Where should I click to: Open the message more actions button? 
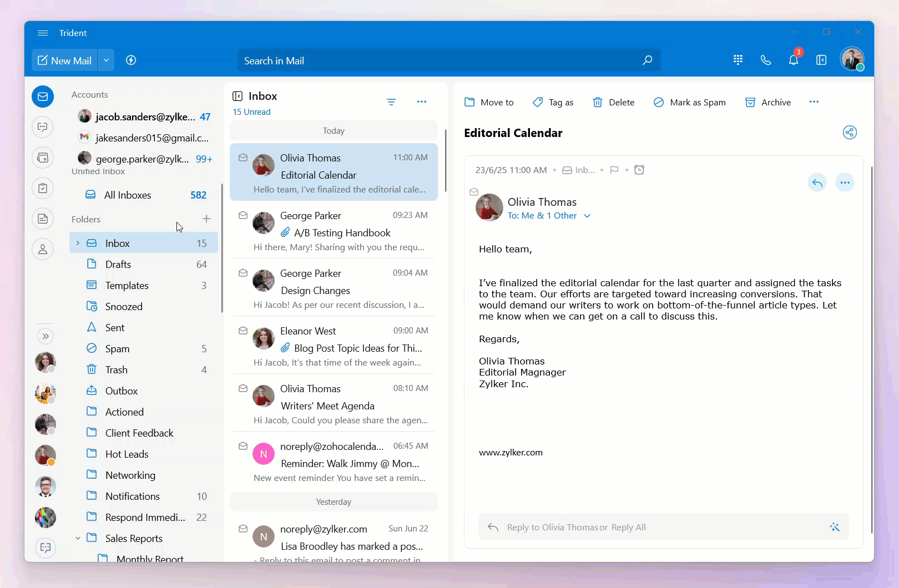pos(845,182)
